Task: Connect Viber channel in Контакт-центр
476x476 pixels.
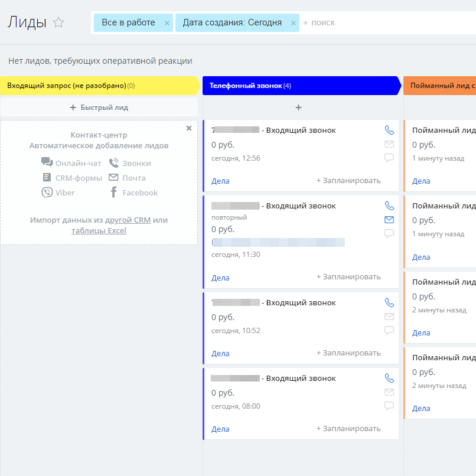Action: [x=58, y=193]
